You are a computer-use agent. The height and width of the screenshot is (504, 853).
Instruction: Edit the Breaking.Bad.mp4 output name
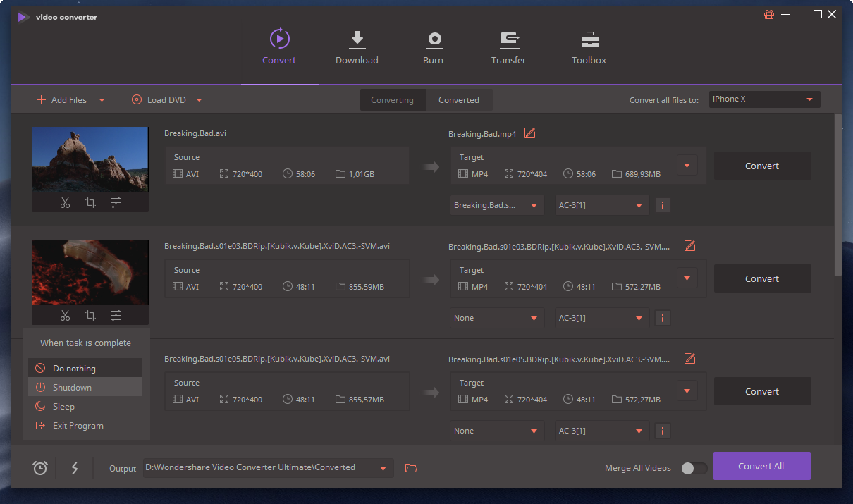coord(529,133)
